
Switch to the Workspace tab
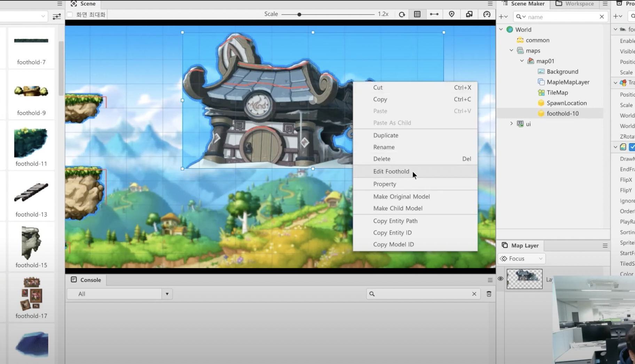click(574, 4)
